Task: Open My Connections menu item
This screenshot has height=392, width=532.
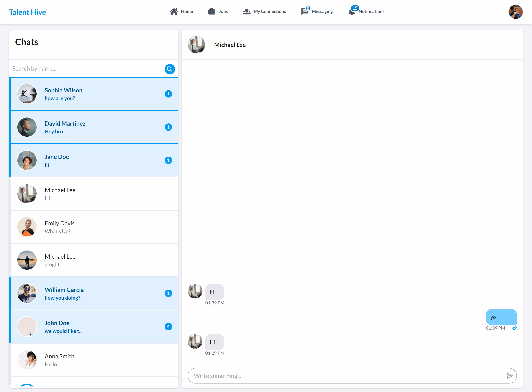Action: click(x=264, y=11)
